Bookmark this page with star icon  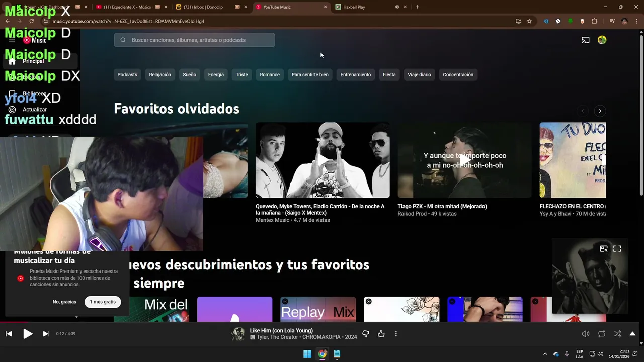coord(529,21)
